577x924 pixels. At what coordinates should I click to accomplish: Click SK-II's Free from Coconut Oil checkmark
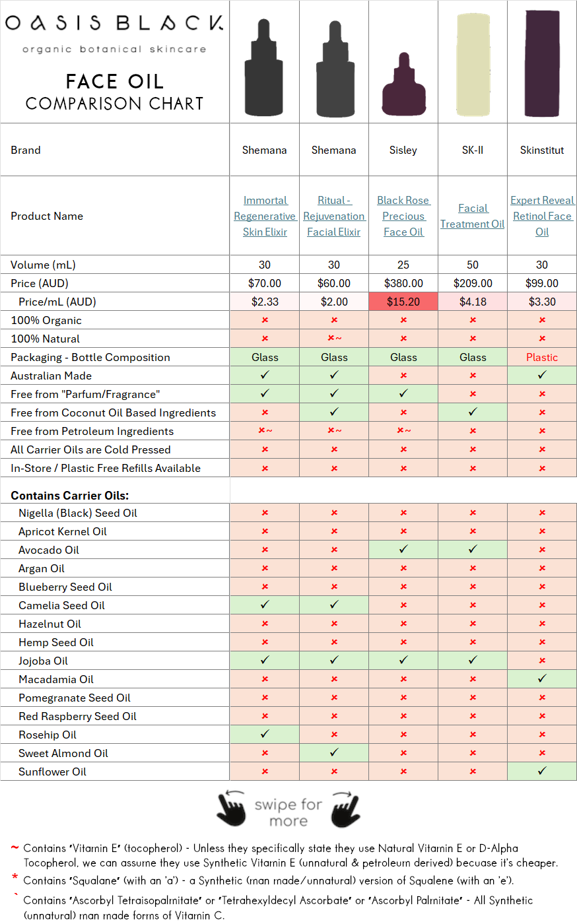point(473,412)
